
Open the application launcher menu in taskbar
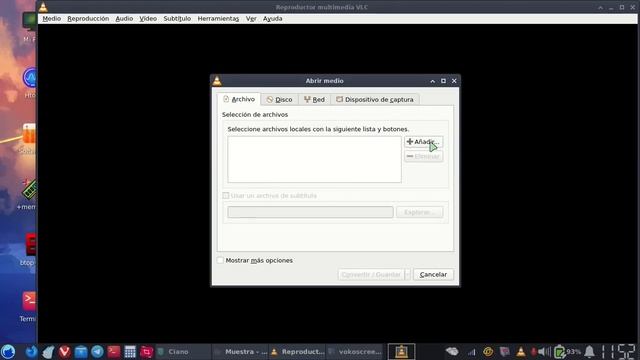tap(8, 351)
